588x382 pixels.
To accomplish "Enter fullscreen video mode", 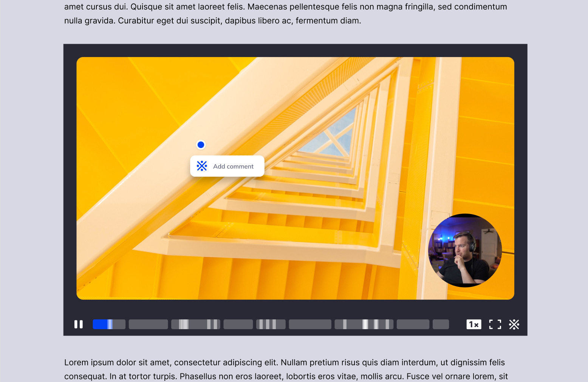I will click(495, 324).
